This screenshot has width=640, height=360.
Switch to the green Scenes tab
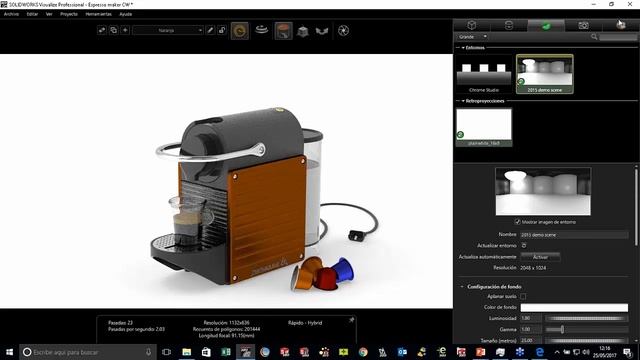[546, 25]
